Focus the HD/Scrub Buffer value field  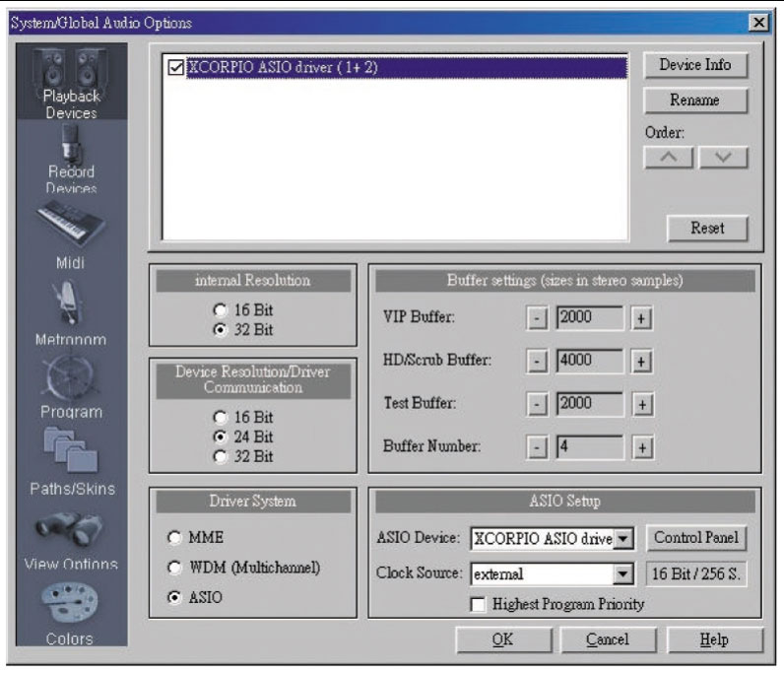click(x=590, y=361)
